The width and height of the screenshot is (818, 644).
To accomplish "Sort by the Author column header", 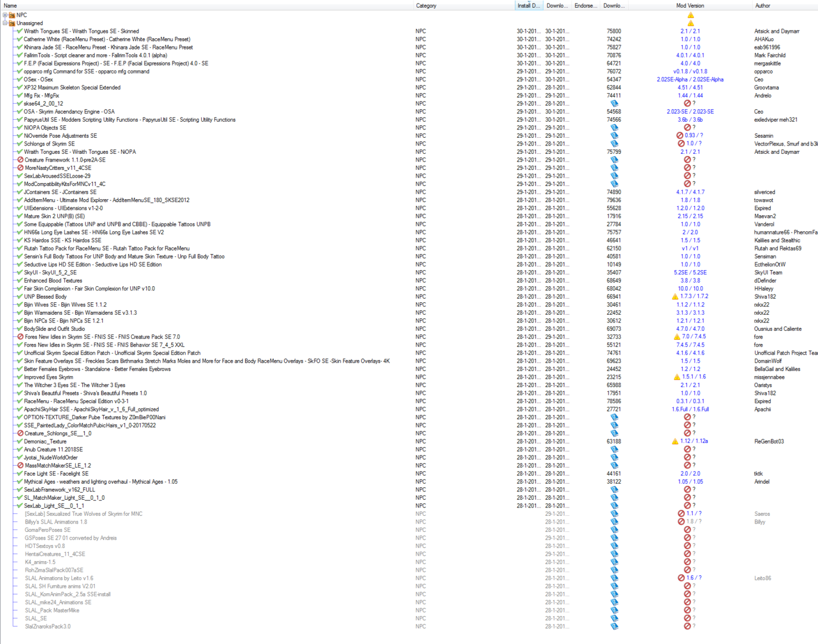I will [x=785, y=5].
